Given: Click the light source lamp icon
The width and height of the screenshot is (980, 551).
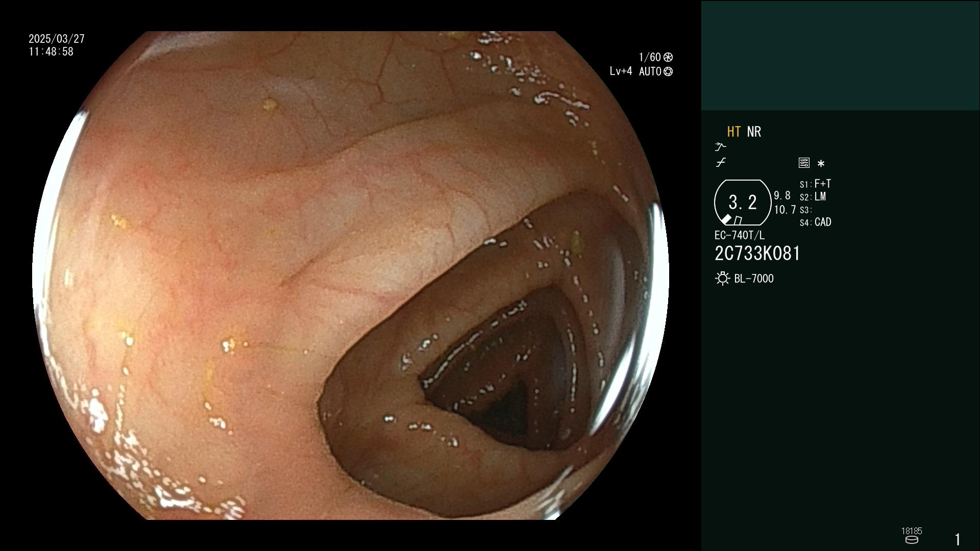Looking at the screenshot, I should [722, 279].
